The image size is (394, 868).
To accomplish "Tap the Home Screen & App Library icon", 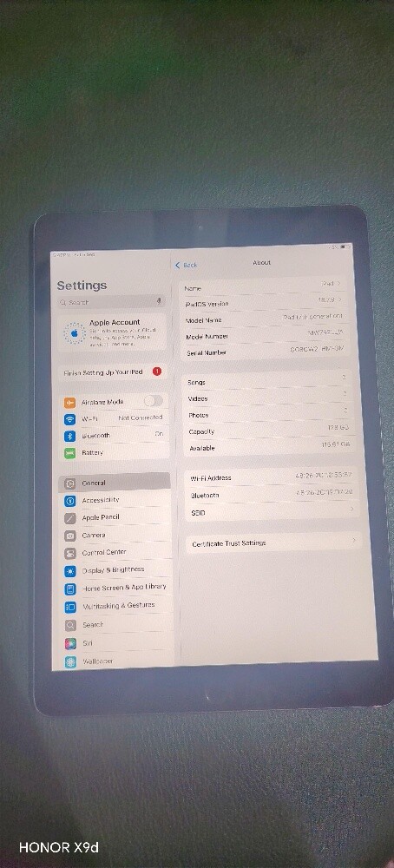I will pyautogui.click(x=70, y=589).
